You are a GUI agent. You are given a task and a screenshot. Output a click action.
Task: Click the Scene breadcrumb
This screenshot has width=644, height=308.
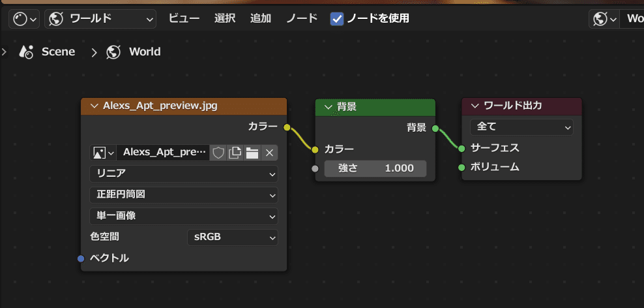[x=58, y=52]
